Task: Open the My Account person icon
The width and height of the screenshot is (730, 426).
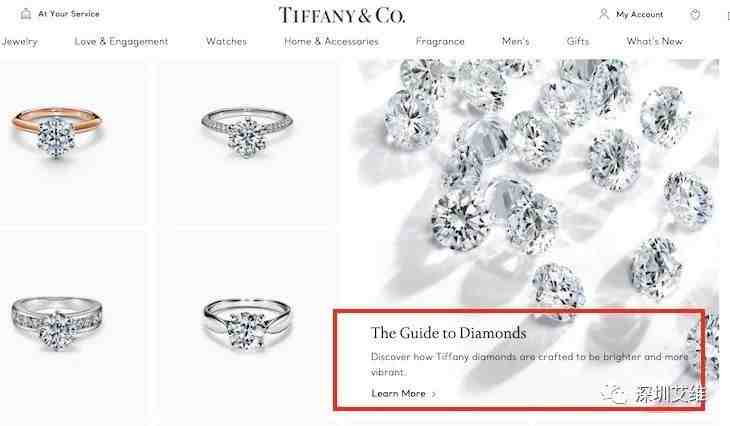Action: point(604,14)
